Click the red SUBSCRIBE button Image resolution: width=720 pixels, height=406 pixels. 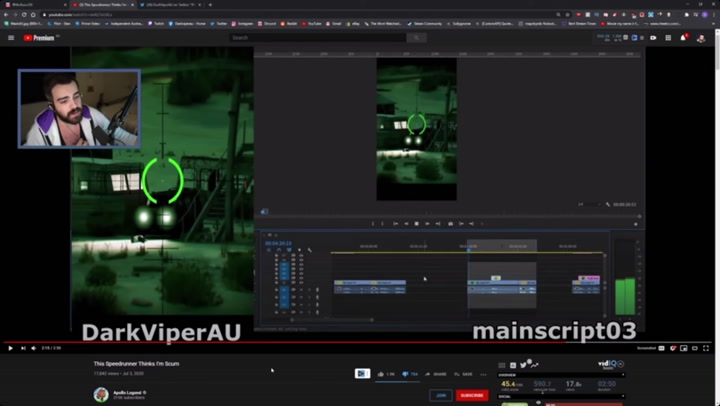[472, 395]
